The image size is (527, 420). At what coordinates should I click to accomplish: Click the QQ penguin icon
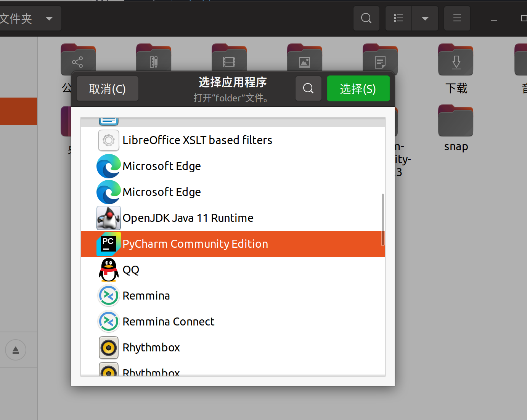pyautogui.click(x=109, y=270)
